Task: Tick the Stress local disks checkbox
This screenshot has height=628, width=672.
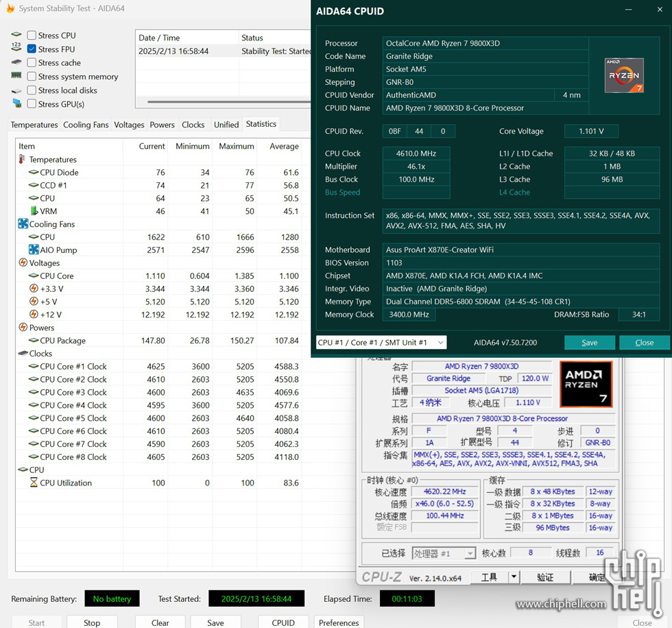Action: 32,90
